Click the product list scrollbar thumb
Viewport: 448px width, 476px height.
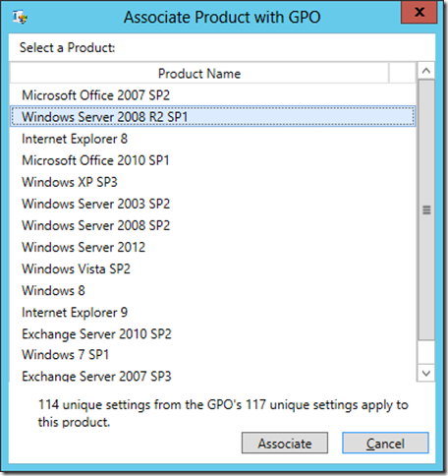tap(426, 209)
